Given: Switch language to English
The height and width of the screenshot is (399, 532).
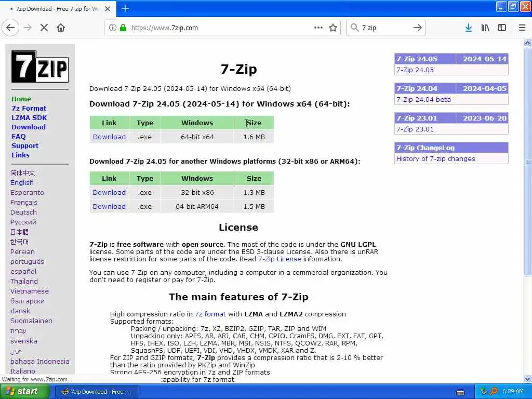Looking at the screenshot, I should [x=22, y=182].
